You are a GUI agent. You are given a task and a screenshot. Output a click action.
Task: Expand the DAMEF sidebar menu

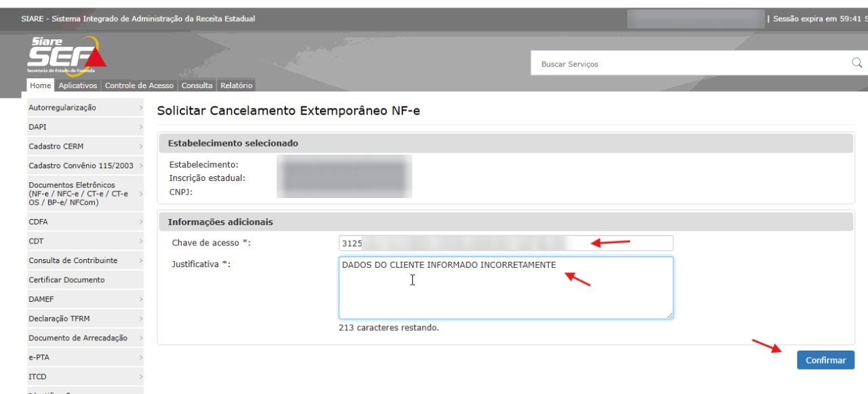[85, 299]
